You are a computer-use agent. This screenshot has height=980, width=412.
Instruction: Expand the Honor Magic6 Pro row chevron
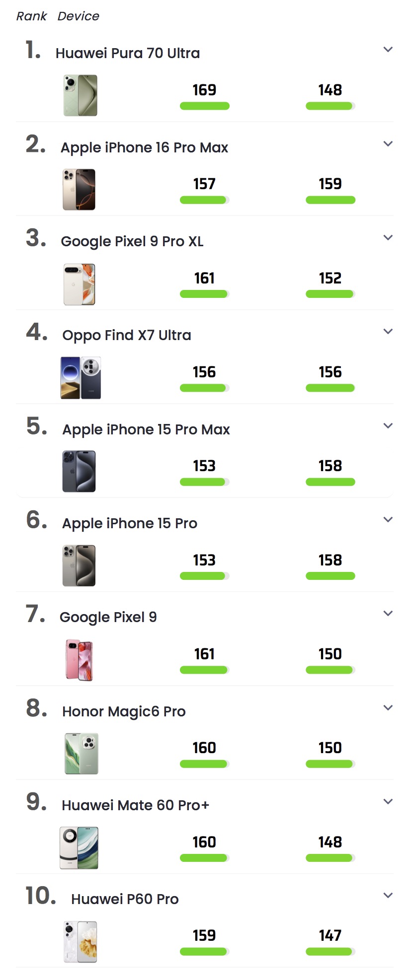(388, 707)
